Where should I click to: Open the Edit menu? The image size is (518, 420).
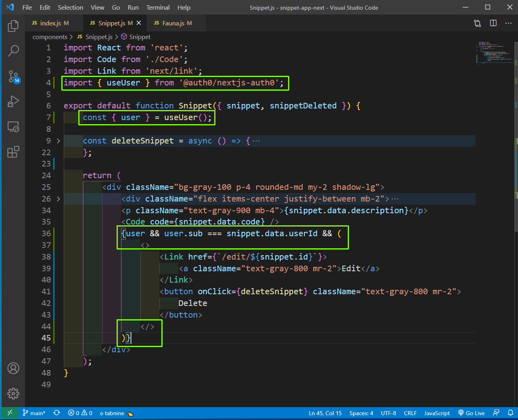[45, 7]
